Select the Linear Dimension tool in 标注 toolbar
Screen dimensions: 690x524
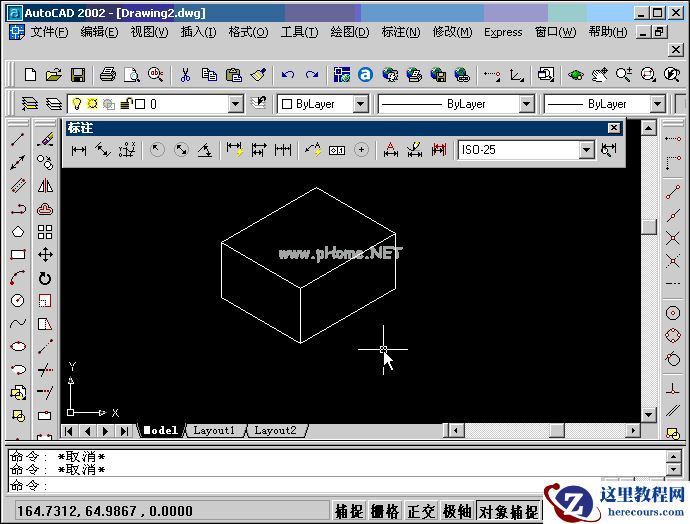[x=79, y=150]
